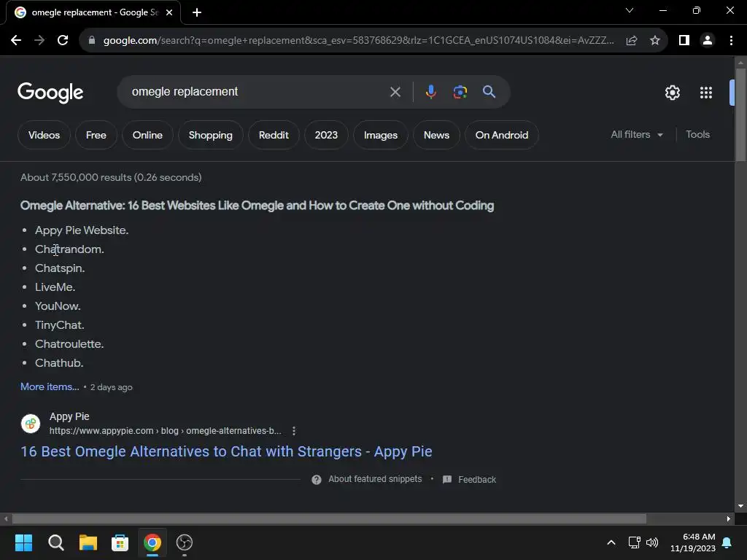The height and width of the screenshot is (560, 747).
Task: Open the Appy Pie result options menu
Action: pos(294,431)
